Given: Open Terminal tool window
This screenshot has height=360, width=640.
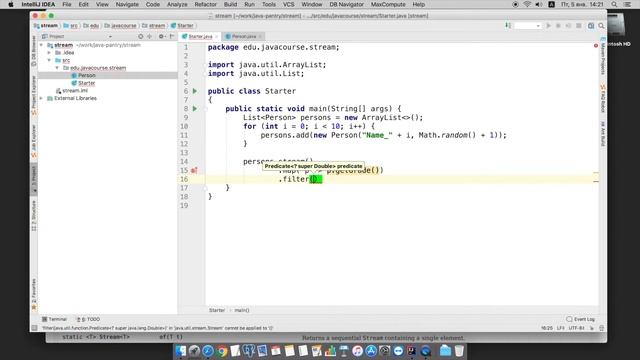Looking at the screenshot, I should click(x=54, y=319).
